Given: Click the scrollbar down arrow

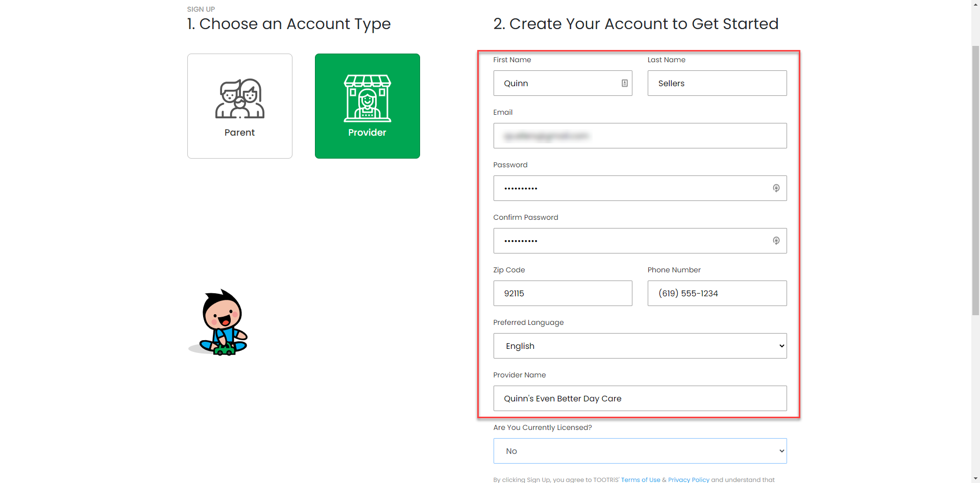Looking at the screenshot, I should (975, 479).
